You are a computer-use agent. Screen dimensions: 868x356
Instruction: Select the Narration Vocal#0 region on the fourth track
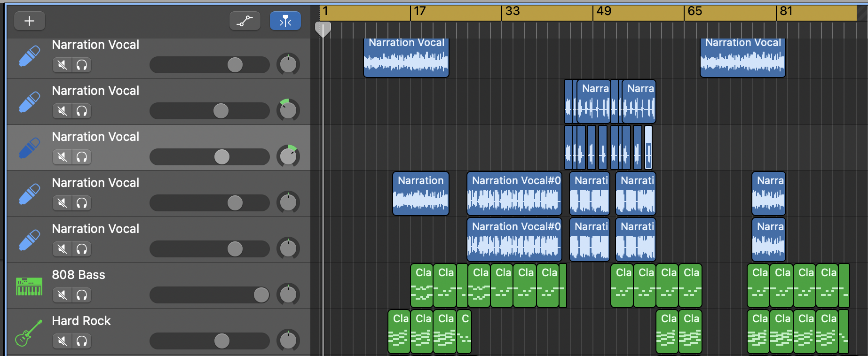[x=514, y=193]
